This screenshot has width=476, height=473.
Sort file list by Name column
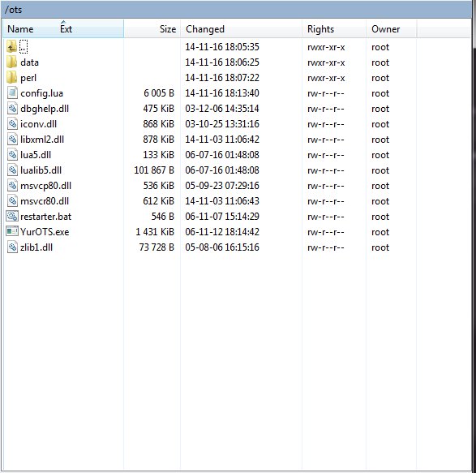point(20,29)
